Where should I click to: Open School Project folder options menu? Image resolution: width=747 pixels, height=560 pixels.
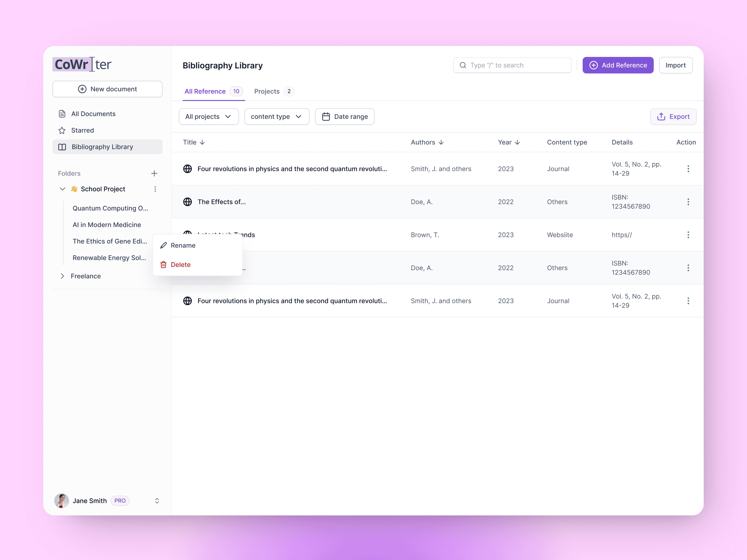tap(155, 189)
